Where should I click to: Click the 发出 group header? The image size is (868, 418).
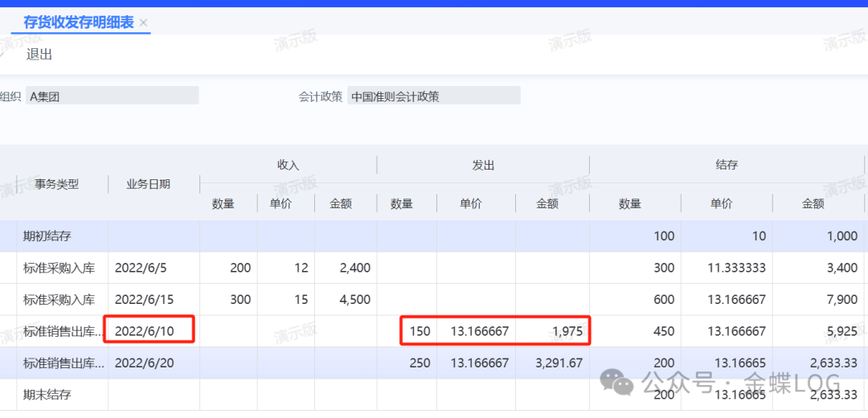coord(482,165)
